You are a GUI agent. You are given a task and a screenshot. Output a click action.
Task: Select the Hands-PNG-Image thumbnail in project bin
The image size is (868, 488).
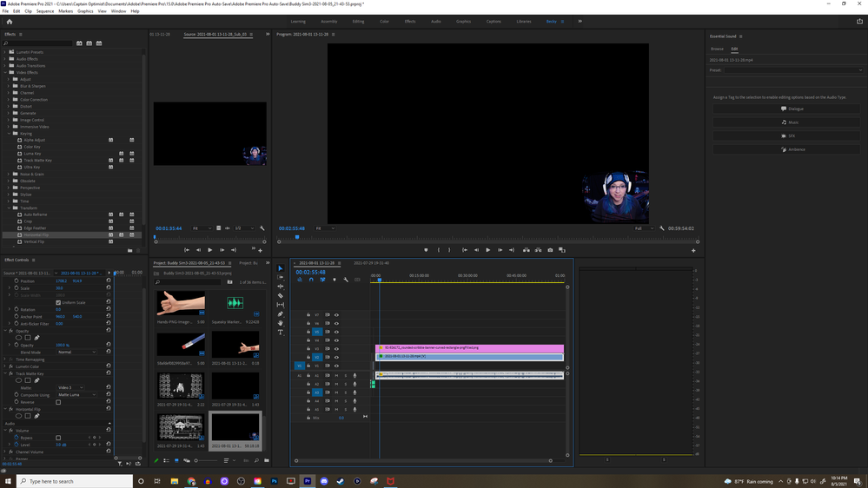181,303
